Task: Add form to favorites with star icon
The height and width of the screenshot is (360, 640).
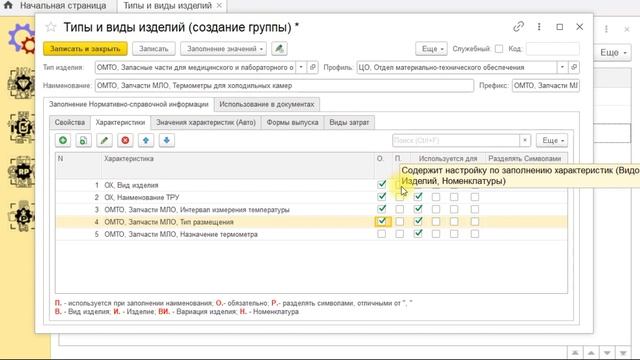Action: point(51,27)
